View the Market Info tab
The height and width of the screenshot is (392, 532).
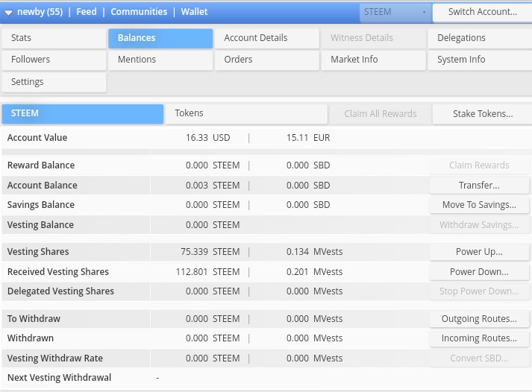coord(374,60)
